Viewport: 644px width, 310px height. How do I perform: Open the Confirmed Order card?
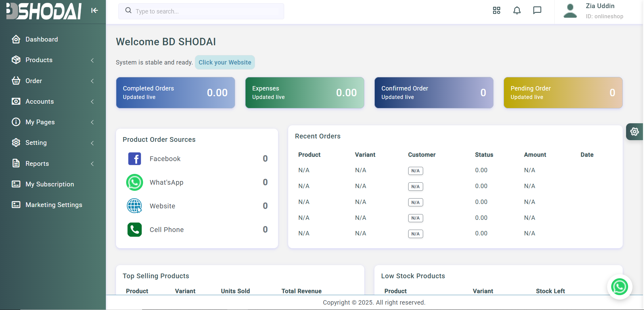tap(434, 93)
